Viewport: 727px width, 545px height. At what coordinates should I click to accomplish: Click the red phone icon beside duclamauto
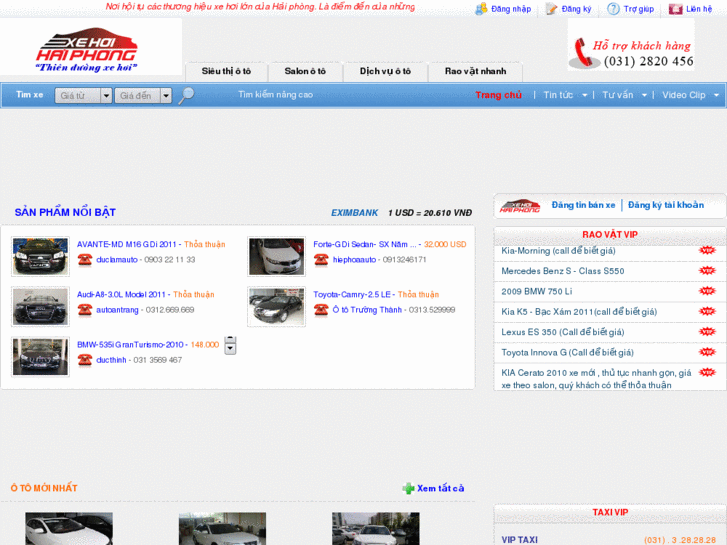pos(85,260)
